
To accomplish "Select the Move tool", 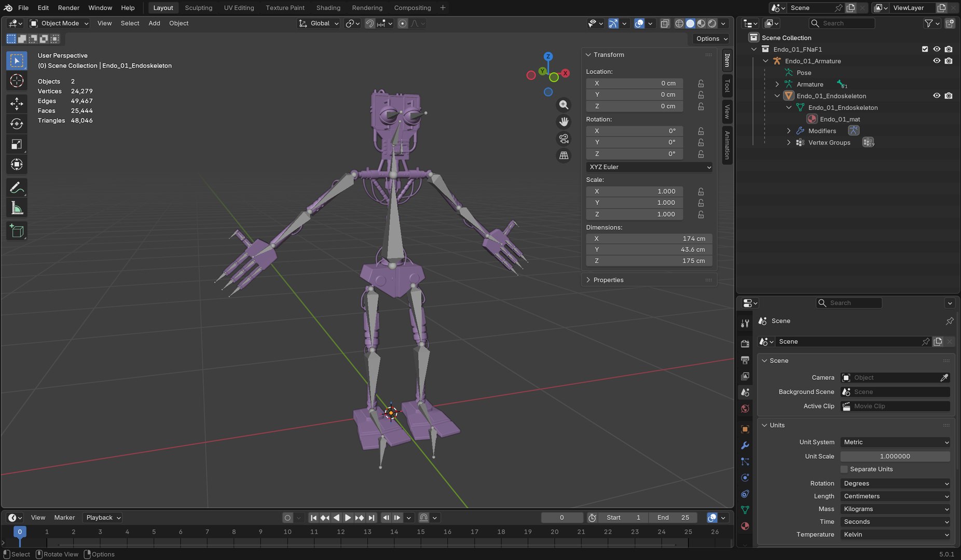I will [17, 104].
